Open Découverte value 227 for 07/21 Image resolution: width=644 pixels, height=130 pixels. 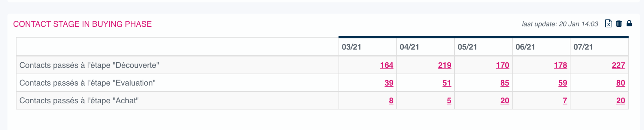pos(618,65)
